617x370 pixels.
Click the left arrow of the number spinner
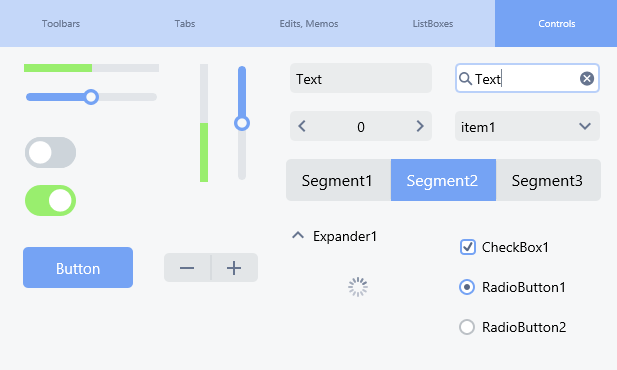click(x=302, y=126)
